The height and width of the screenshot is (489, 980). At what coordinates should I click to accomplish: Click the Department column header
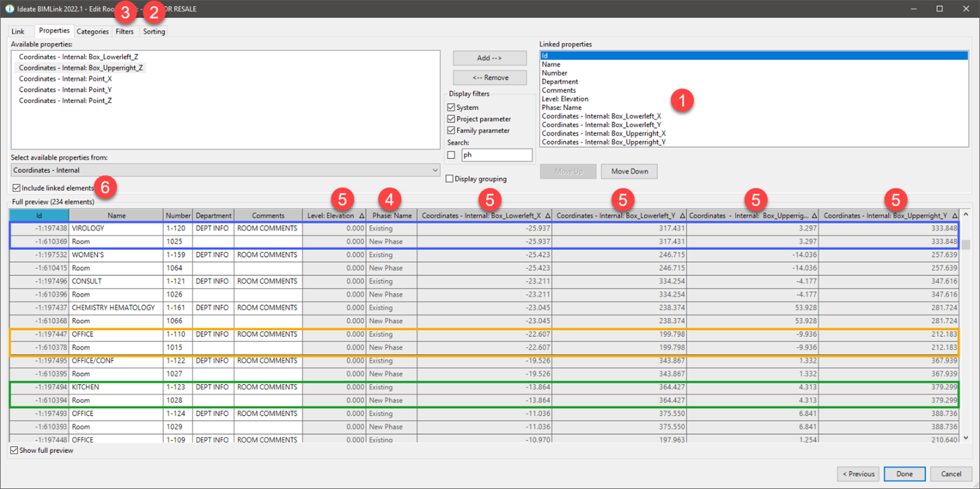coord(213,216)
